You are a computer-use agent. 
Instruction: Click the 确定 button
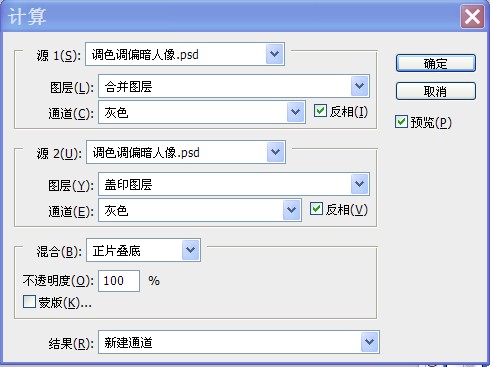[436, 63]
